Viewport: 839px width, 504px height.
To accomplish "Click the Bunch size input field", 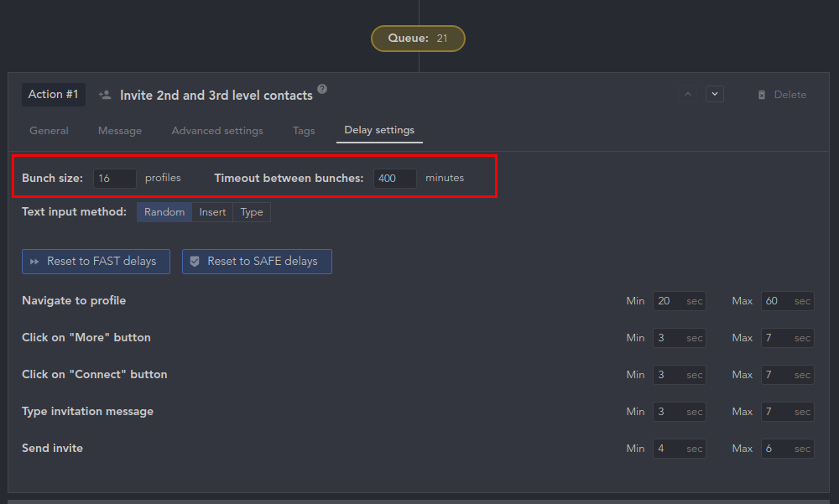I will pyautogui.click(x=114, y=178).
